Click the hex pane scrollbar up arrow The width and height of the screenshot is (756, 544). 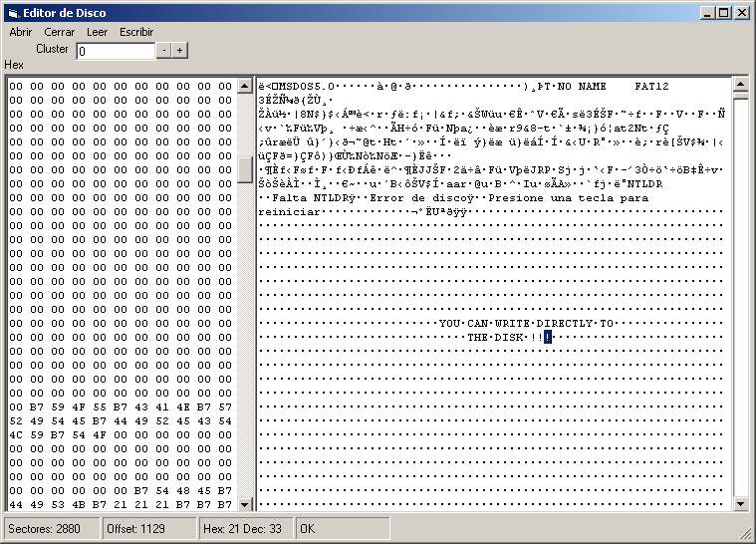(245, 87)
